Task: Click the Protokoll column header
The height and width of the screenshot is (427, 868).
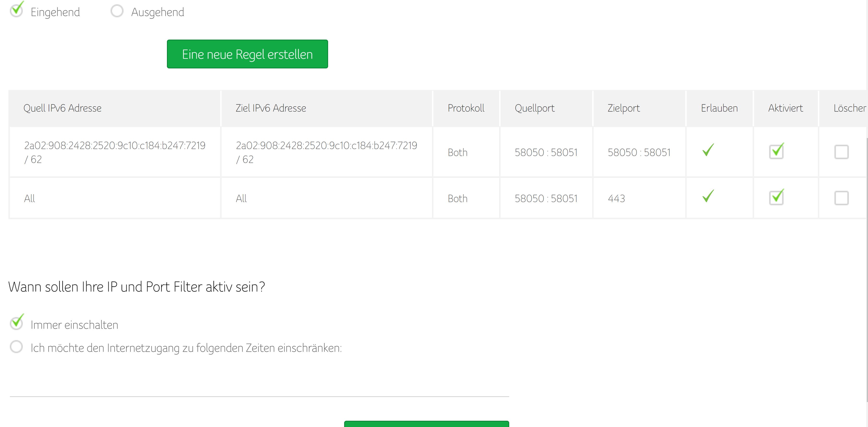Action: pos(466,108)
